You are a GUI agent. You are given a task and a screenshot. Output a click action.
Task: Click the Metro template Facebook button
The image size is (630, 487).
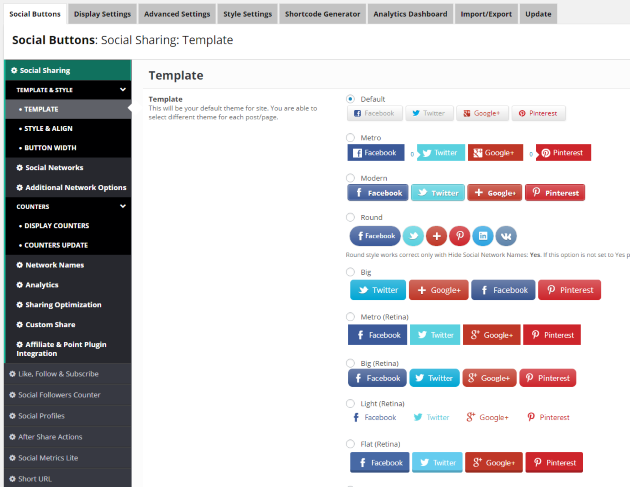[x=376, y=153]
